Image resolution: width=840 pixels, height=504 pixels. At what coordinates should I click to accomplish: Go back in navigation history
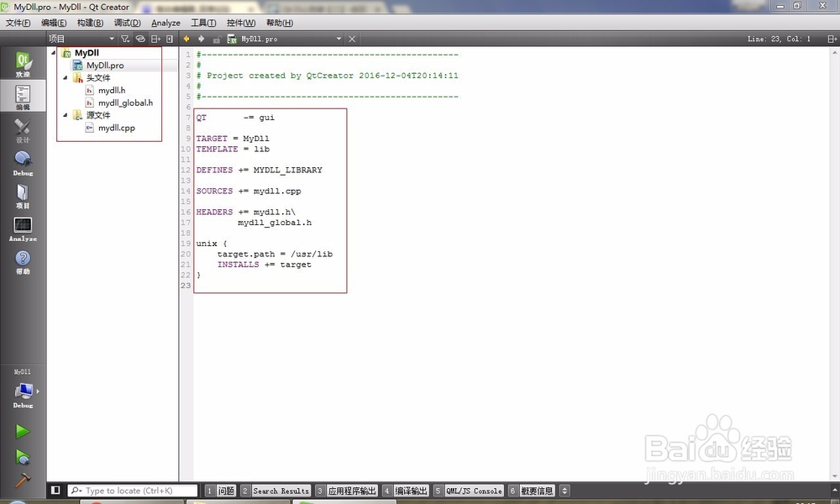pos(186,39)
